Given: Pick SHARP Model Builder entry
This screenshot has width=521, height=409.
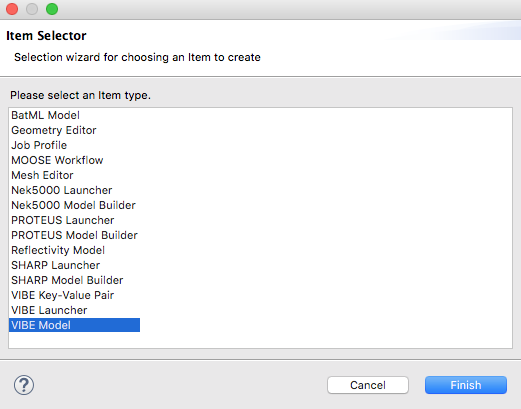Looking at the screenshot, I should 67,280.
